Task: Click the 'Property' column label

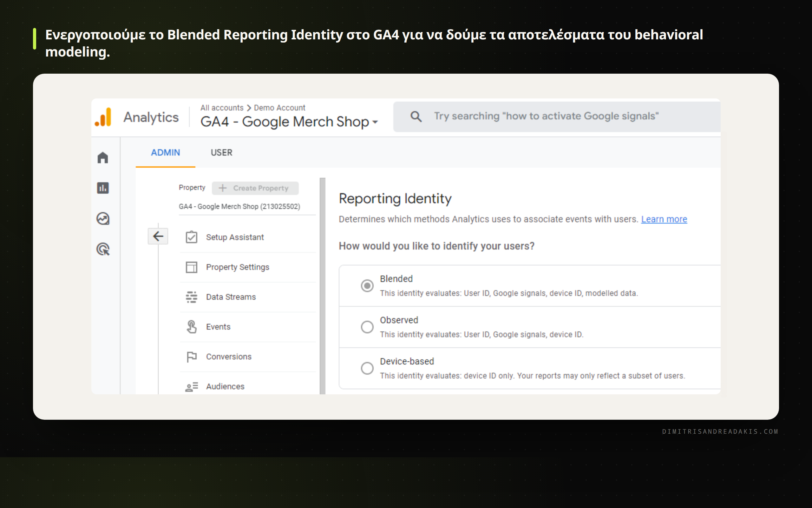Action: click(x=192, y=187)
